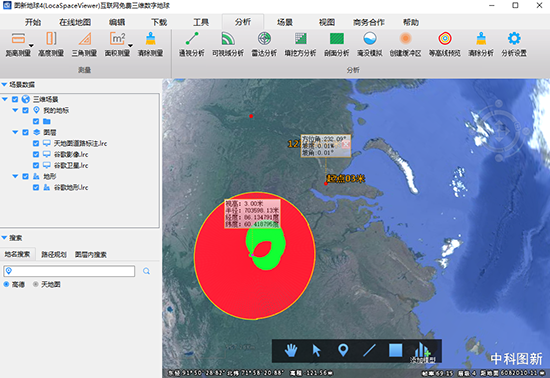550x378 pixels.
Task: Collapse the 图层 tree node
Action: coord(15,132)
